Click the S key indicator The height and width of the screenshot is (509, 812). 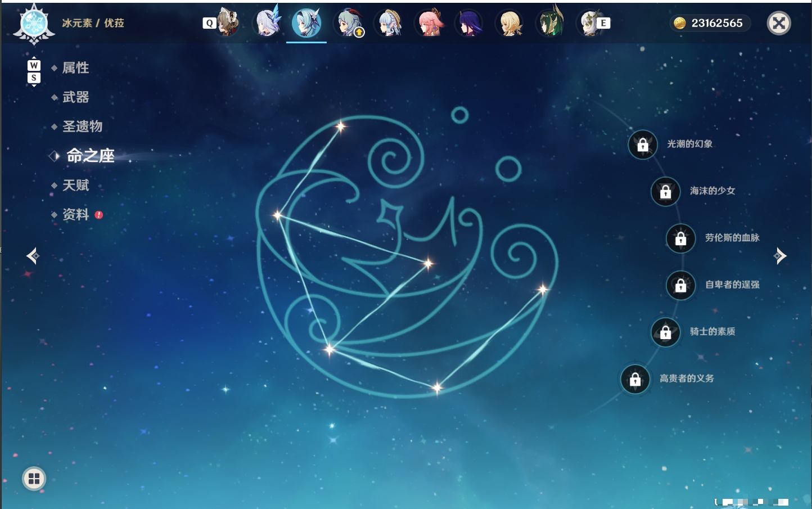pos(34,78)
